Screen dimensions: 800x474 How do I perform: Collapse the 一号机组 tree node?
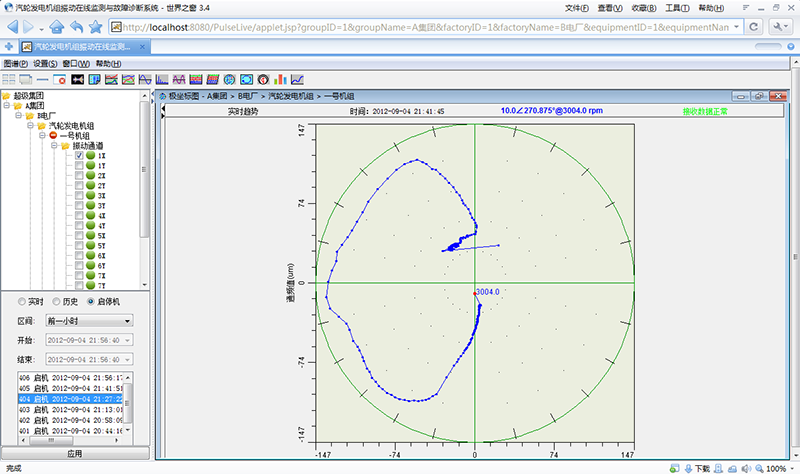pos(42,136)
